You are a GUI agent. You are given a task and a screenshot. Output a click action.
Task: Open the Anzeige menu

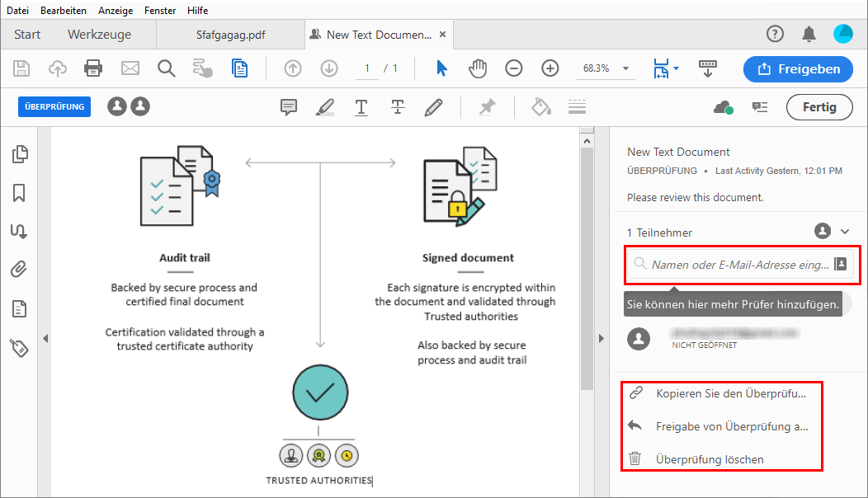(x=116, y=11)
